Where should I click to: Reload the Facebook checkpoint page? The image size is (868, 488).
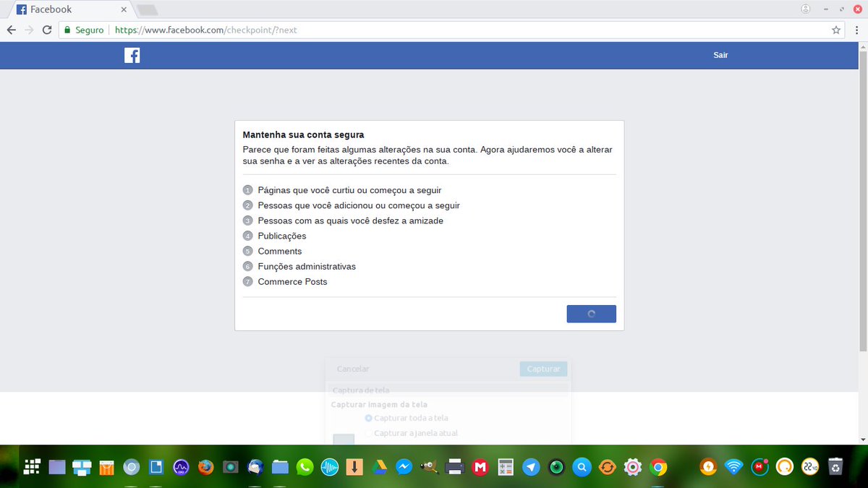click(x=47, y=30)
